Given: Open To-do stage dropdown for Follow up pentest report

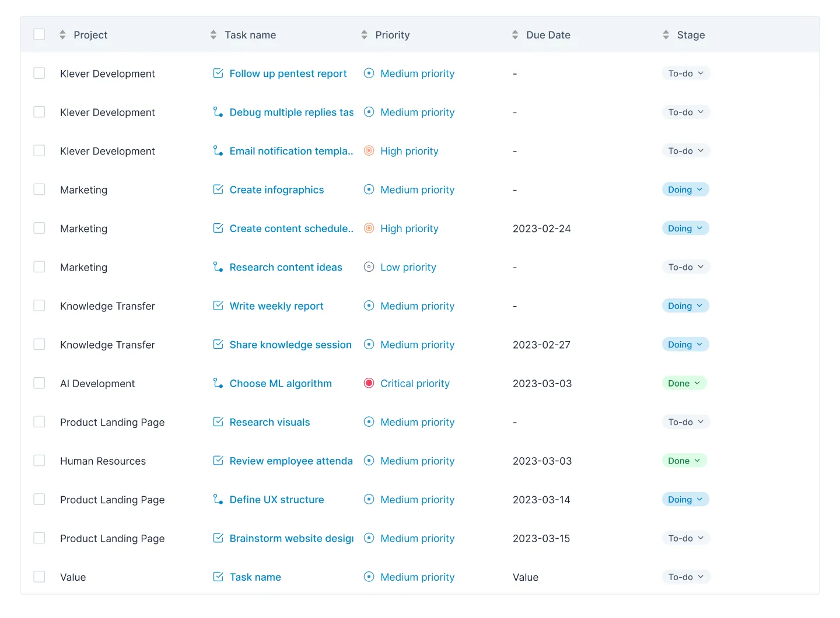Looking at the screenshot, I should point(686,73).
